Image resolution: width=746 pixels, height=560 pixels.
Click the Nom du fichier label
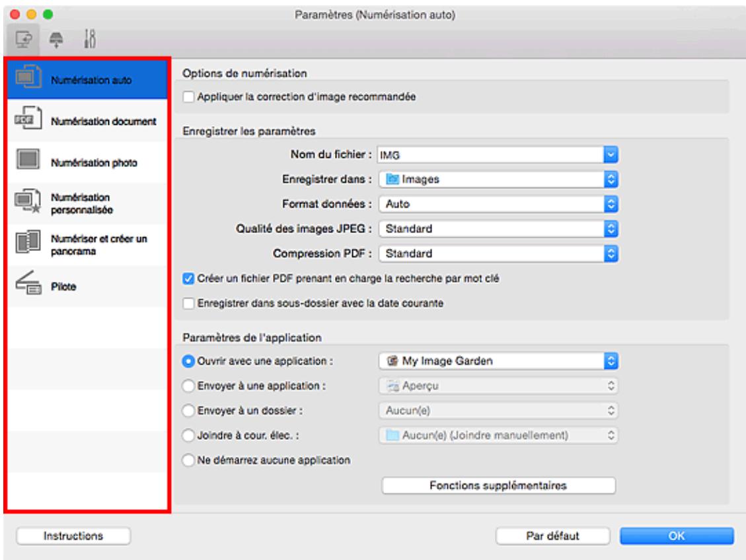tap(330, 155)
